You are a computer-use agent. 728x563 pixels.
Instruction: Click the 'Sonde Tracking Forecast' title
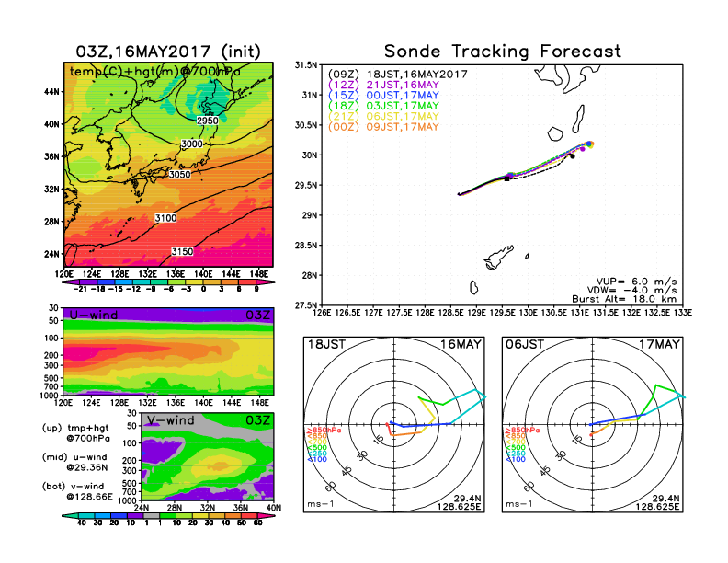coord(503,52)
